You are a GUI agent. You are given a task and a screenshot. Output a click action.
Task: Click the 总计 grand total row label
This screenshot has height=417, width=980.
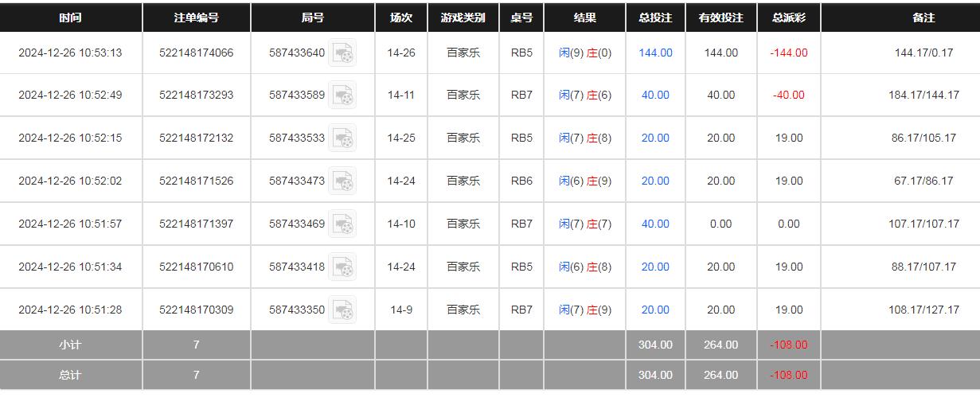[x=70, y=375]
